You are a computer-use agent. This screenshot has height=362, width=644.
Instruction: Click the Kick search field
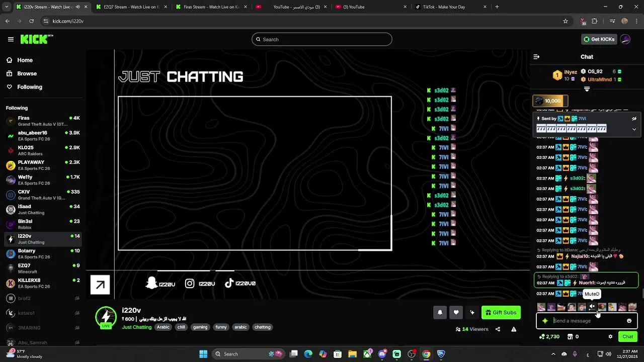[322, 39]
